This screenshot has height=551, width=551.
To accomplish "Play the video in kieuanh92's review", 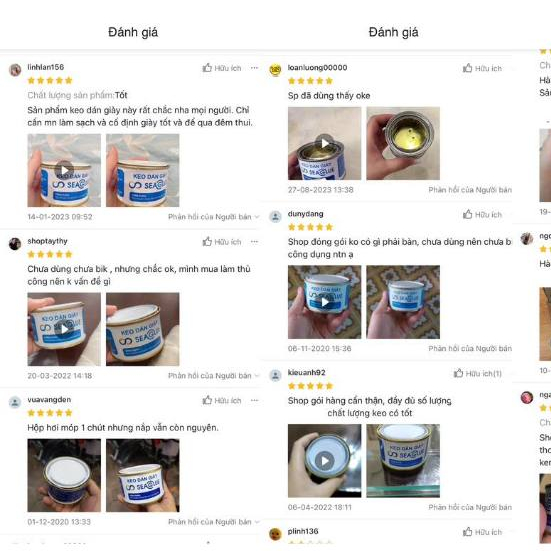I will [x=324, y=461].
